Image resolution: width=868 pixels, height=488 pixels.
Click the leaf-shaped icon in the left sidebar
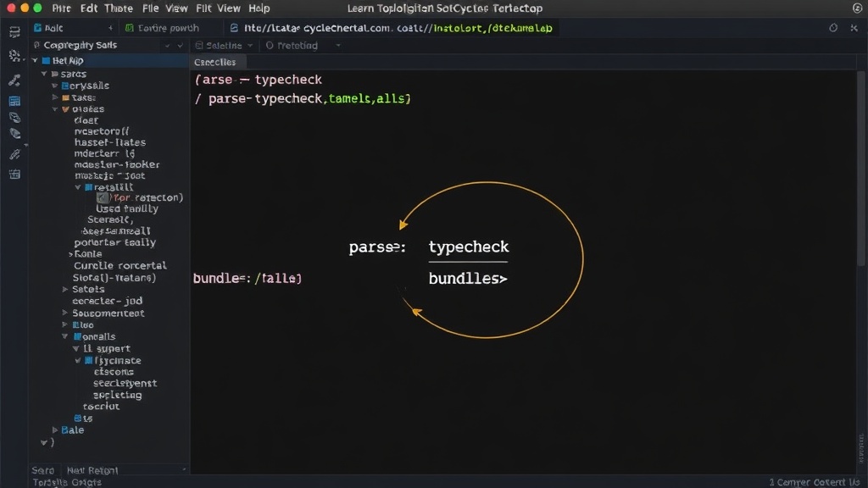[x=14, y=133]
